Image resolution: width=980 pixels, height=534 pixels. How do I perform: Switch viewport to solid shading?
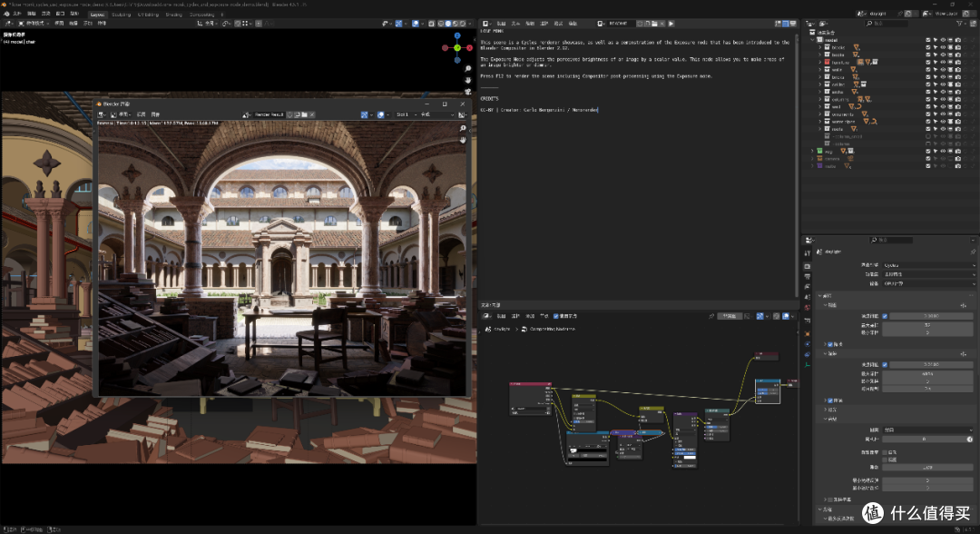coord(448,23)
